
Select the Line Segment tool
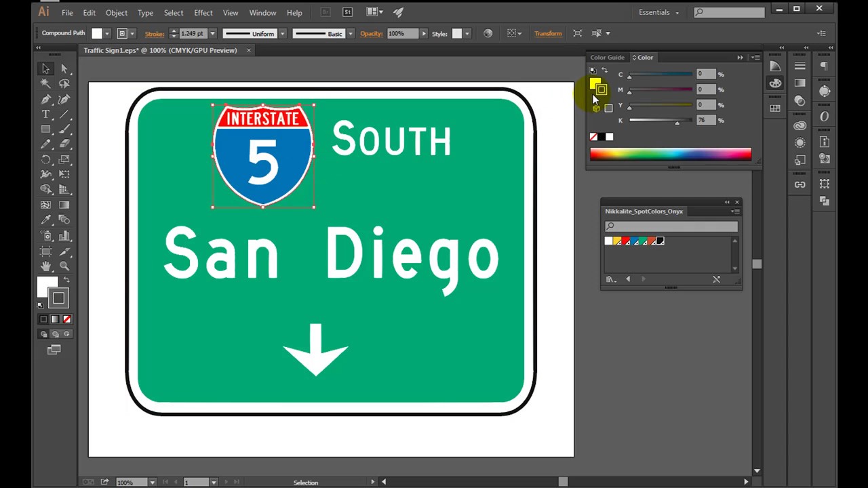click(64, 114)
